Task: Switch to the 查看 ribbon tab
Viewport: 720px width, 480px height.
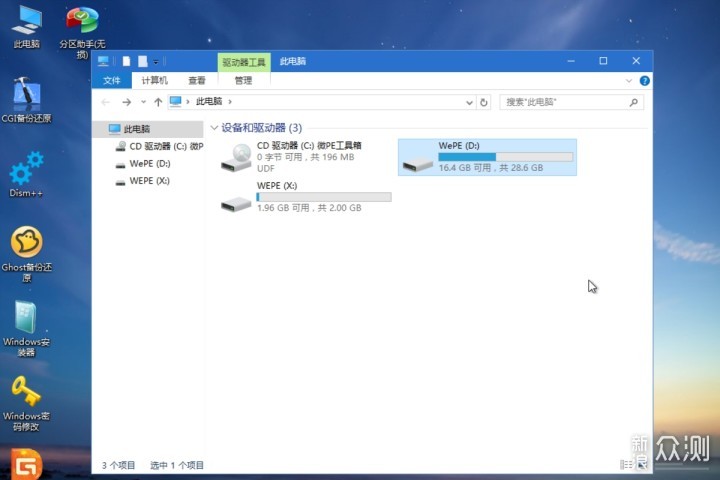Action: tap(197, 81)
